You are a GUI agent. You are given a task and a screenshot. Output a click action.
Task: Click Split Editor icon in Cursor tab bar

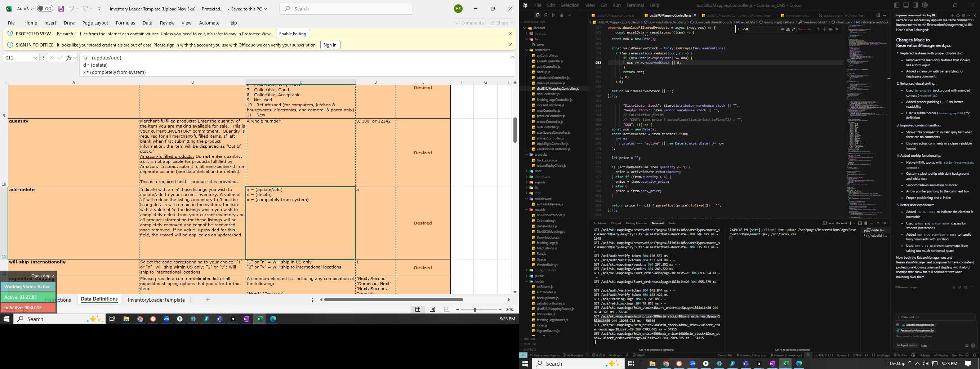[x=878, y=15]
